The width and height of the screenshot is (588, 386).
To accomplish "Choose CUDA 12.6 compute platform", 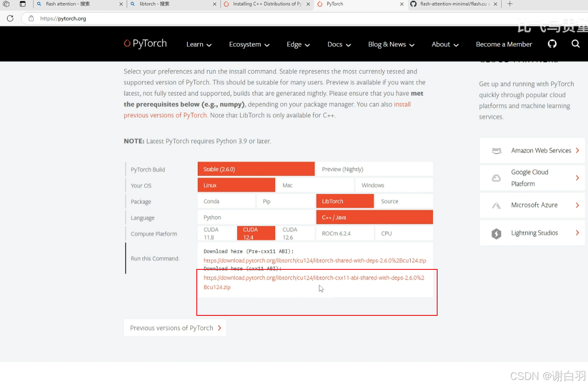I will (296, 233).
